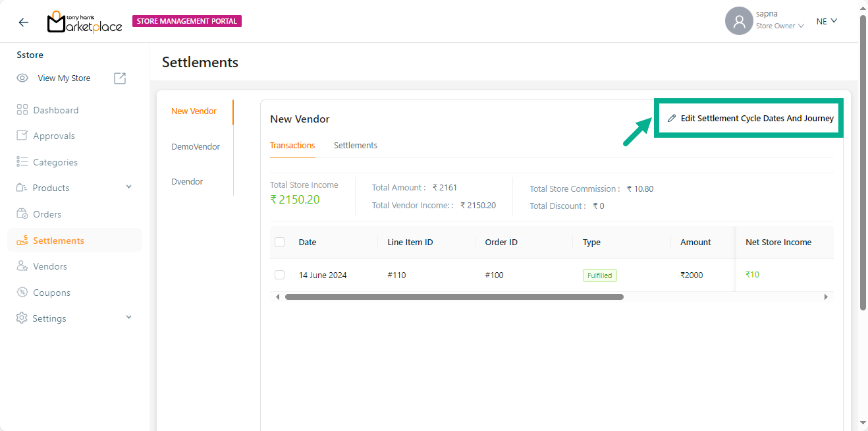The image size is (868, 431).
Task: Click the back arrow icon
Action: point(24,22)
